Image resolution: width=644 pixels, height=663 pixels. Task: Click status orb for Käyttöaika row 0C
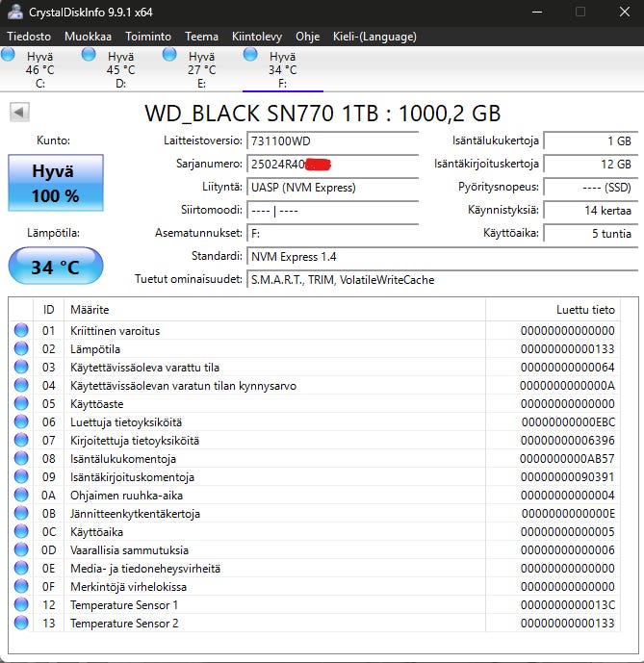[x=21, y=531]
